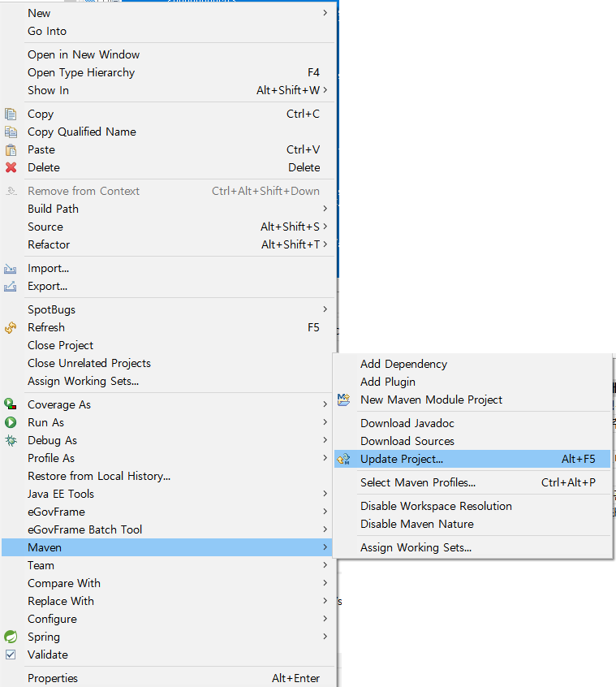
Task: Click the green Spring leaf icon
Action: [11, 637]
